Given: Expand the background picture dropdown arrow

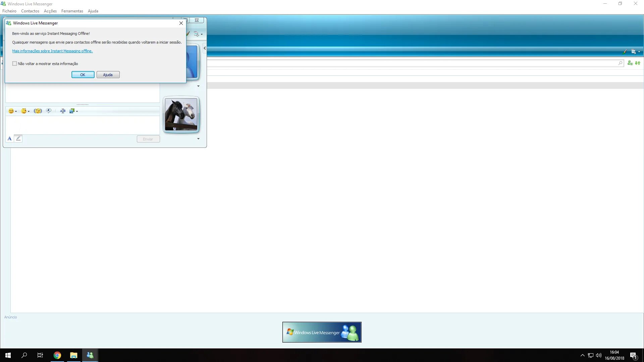Looking at the screenshot, I should pyautogui.click(x=77, y=111).
